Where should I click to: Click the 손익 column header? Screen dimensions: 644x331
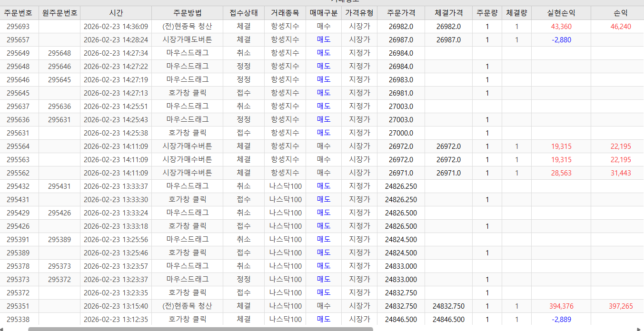pyautogui.click(x=621, y=13)
